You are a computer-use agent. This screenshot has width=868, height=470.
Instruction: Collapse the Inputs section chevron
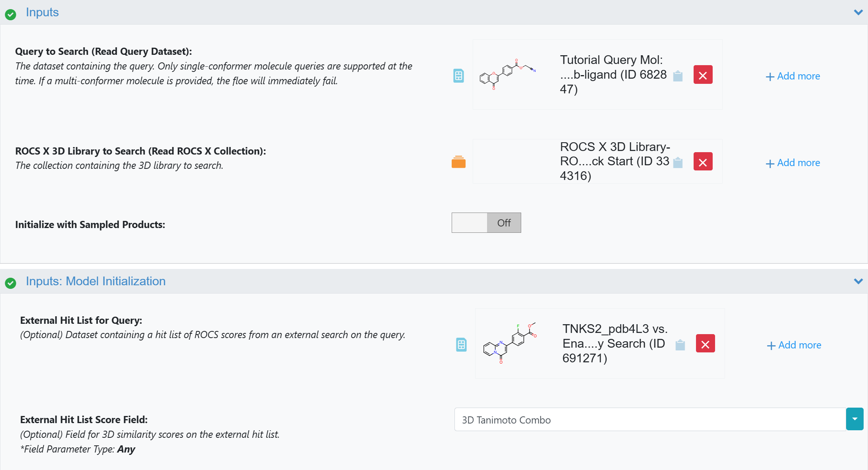pyautogui.click(x=858, y=12)
